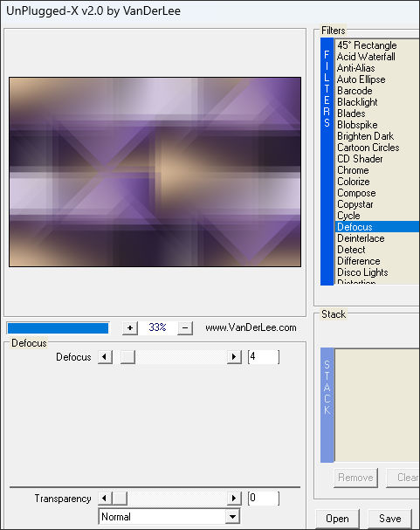Select the Chrome filter
The image size is (420, 530).
(353, 170)
